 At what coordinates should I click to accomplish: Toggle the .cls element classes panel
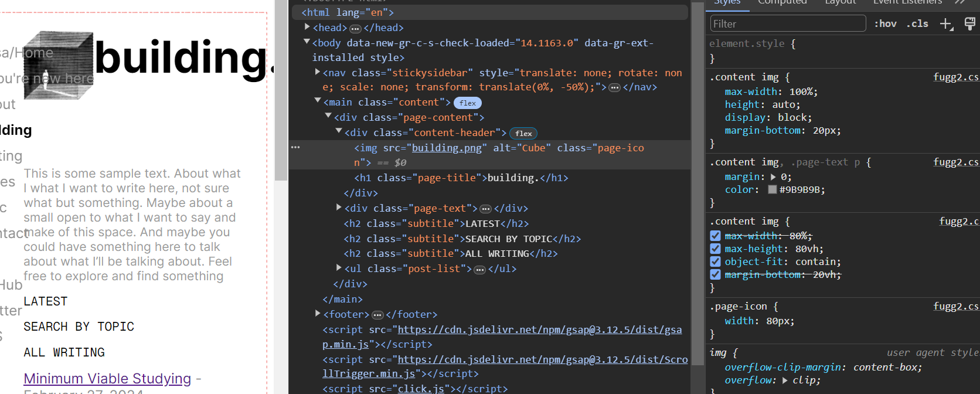tap(917, 23)
